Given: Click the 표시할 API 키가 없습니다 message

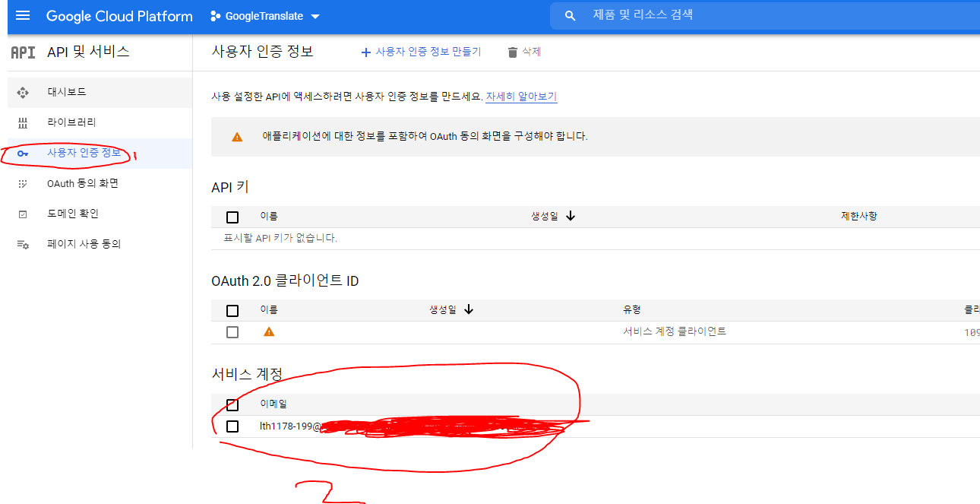Looking at the screenshot, I should (280, 238).
